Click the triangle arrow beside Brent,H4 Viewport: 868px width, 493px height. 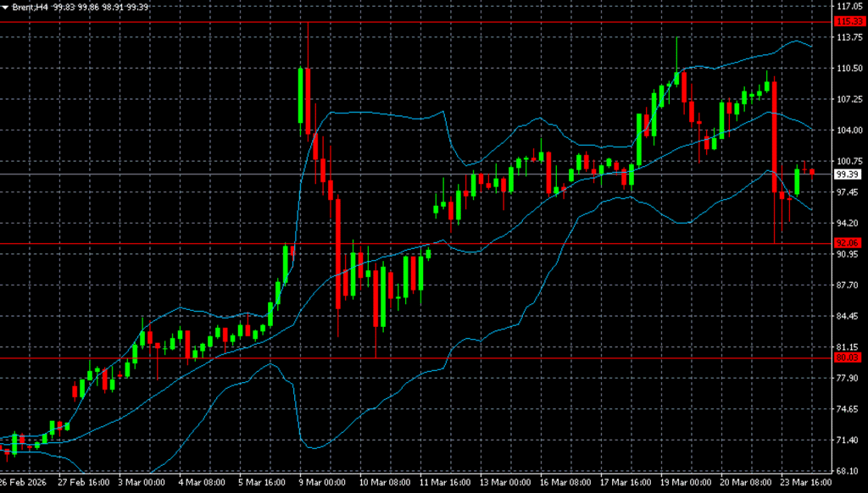(x=5, y=7)
